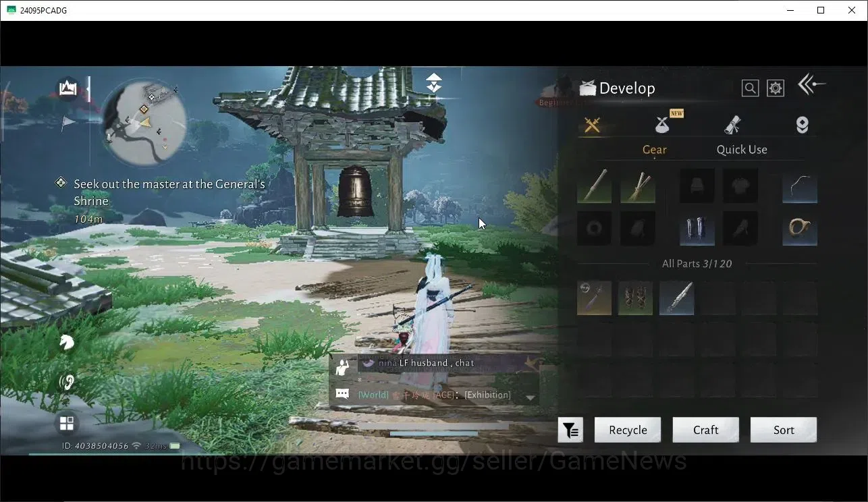868x502 pixels.
Task: Select the equipped leg guards slot
Action: [x=697, y=228]
